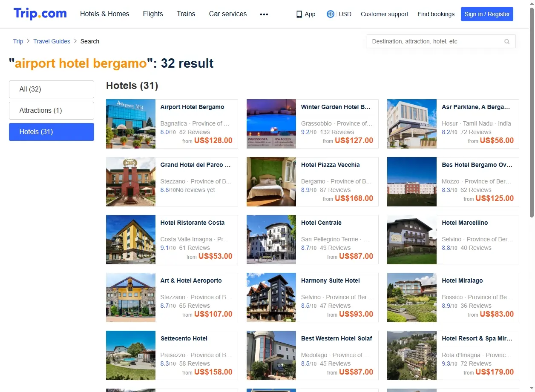Click Bes Hotel Bergamo Ov... title
This screenshot has width=535, height=392.
tap(477, 165)
